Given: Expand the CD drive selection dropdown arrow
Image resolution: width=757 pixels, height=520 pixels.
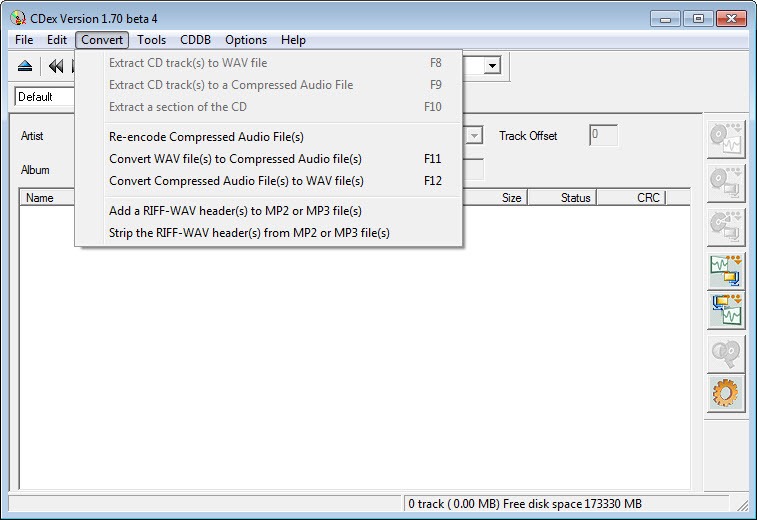Looking at the screenshot, I should [492, 65].
